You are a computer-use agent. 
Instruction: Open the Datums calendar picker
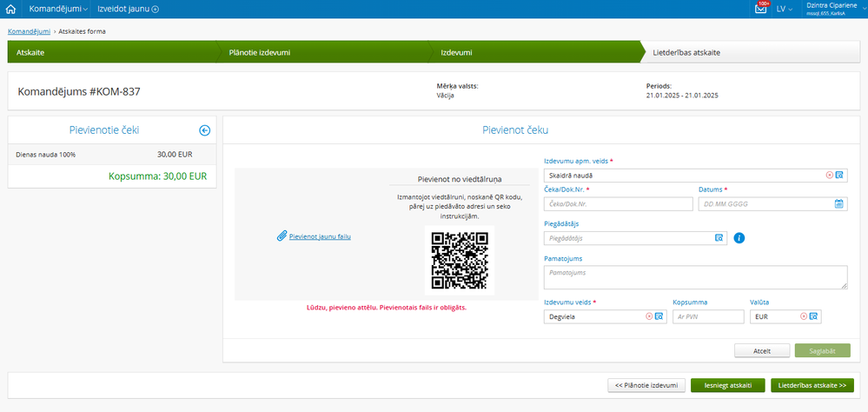(x=838, y=203)
